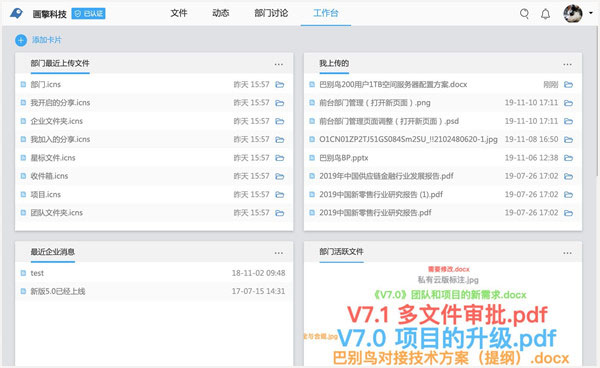600x368 pixels.
Task: Open more options of 最近企业消息 card
Action: [x=279, y=253]
